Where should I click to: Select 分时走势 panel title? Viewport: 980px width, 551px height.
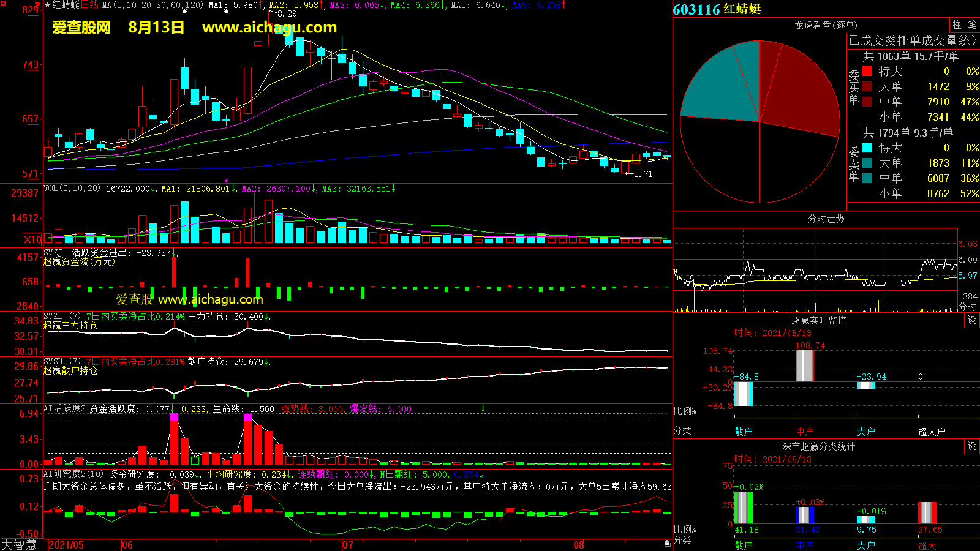(x=826, y=219)
